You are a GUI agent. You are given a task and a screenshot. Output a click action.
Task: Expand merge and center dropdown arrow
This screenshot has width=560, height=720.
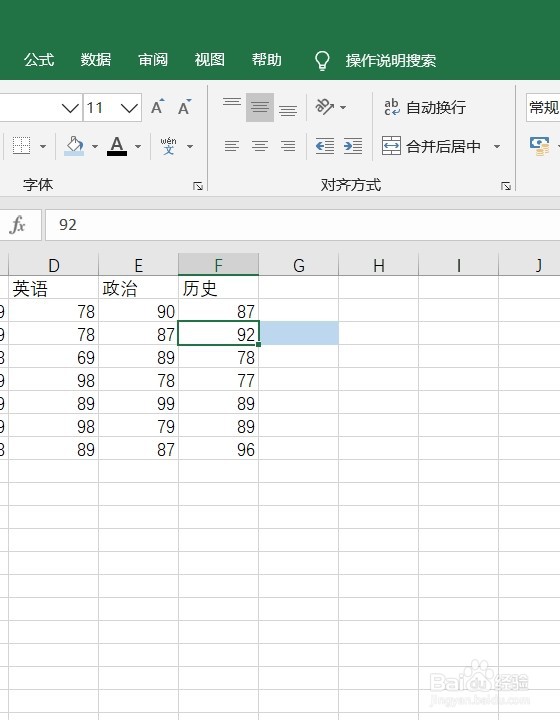(497, 146)
